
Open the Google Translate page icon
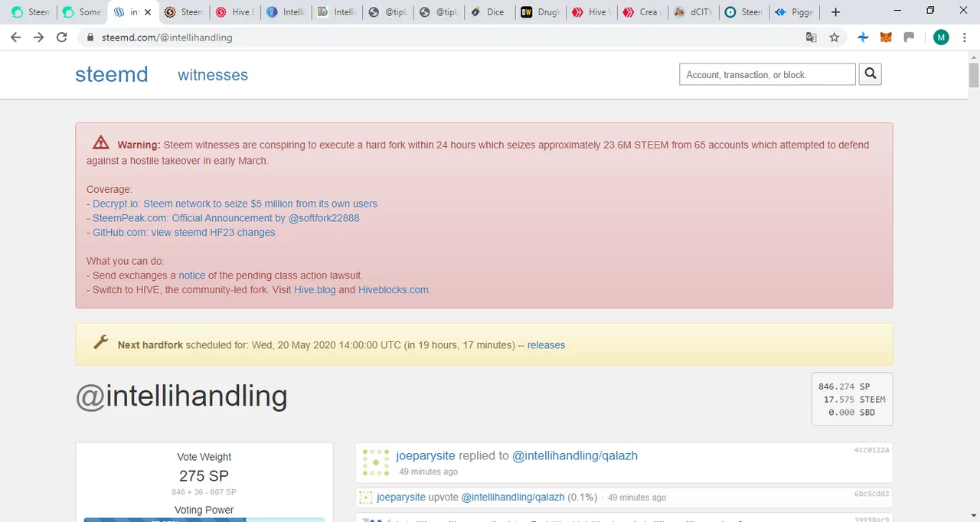[x=812, y=37]
